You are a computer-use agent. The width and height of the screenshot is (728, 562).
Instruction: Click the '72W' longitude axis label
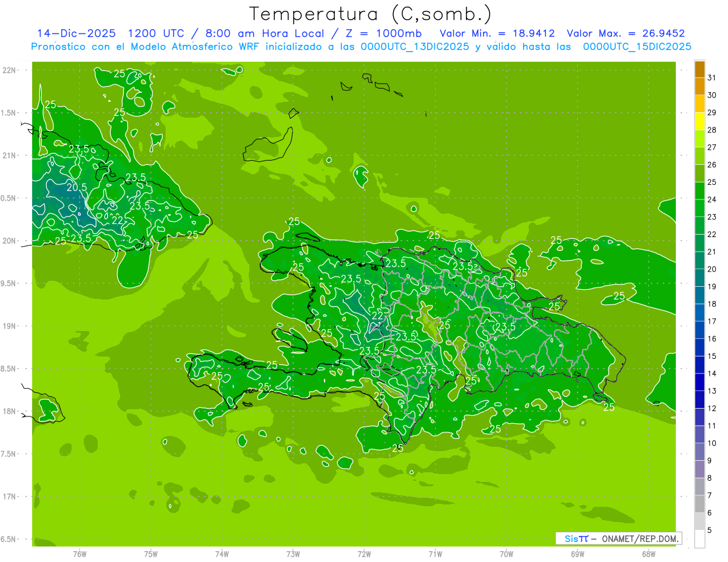pyautogui.click(x=365, y=554)
